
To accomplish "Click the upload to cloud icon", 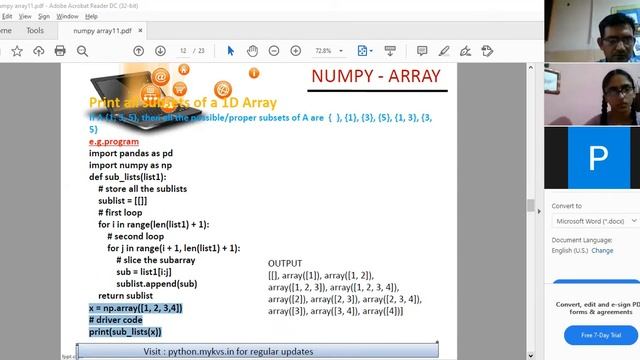I will point(38,51).
